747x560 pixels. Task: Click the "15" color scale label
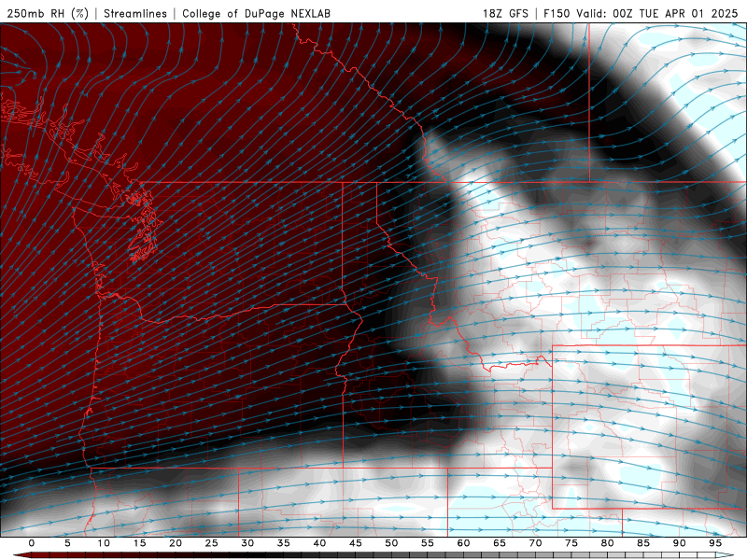(x=139, y=543)
